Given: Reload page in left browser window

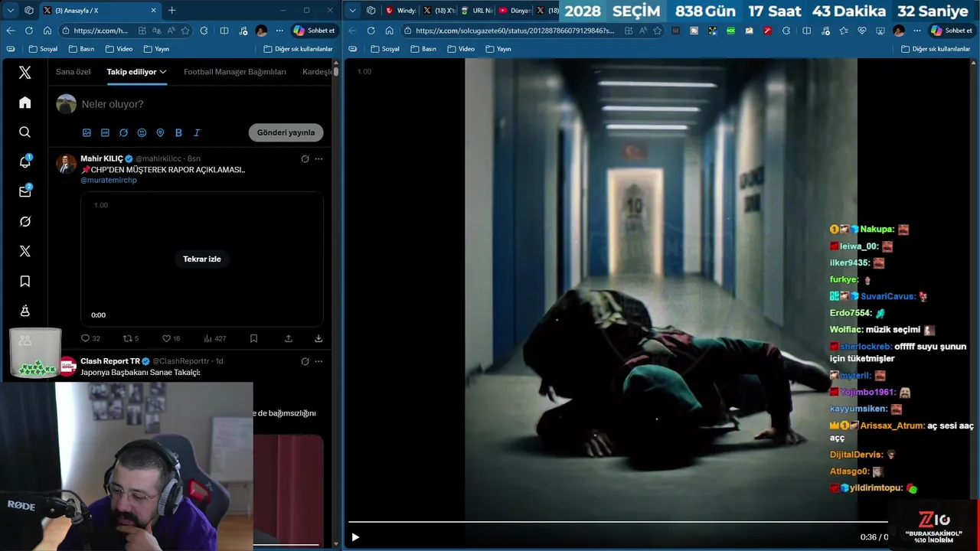Looking at the screenshot, I should click(29, 31).
